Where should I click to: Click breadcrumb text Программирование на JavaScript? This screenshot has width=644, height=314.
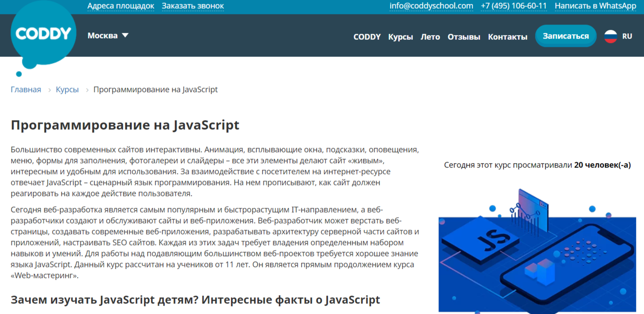click(x=155, y=89)
